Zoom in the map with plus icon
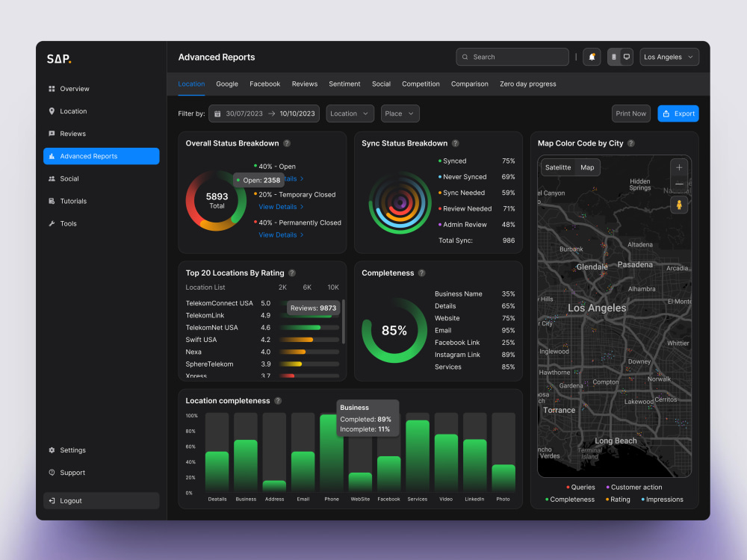Screen dimensions: 747x560 click(x=679, y=167)
